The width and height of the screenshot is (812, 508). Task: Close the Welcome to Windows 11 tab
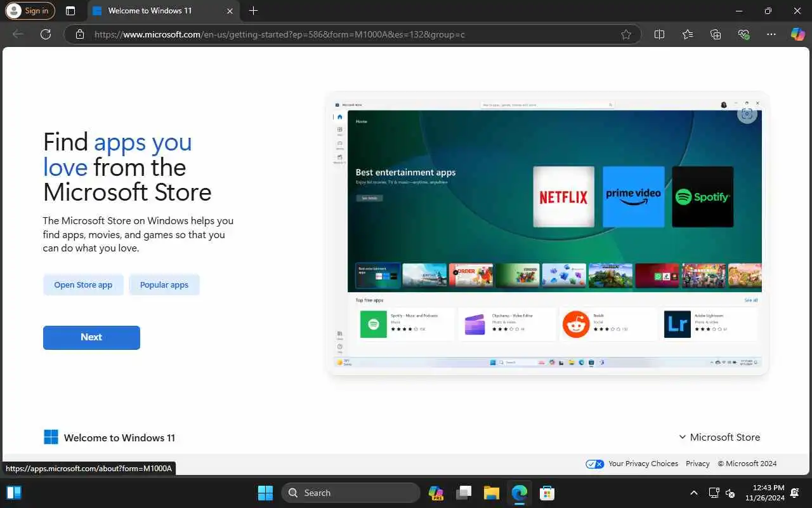pos(230,11)
